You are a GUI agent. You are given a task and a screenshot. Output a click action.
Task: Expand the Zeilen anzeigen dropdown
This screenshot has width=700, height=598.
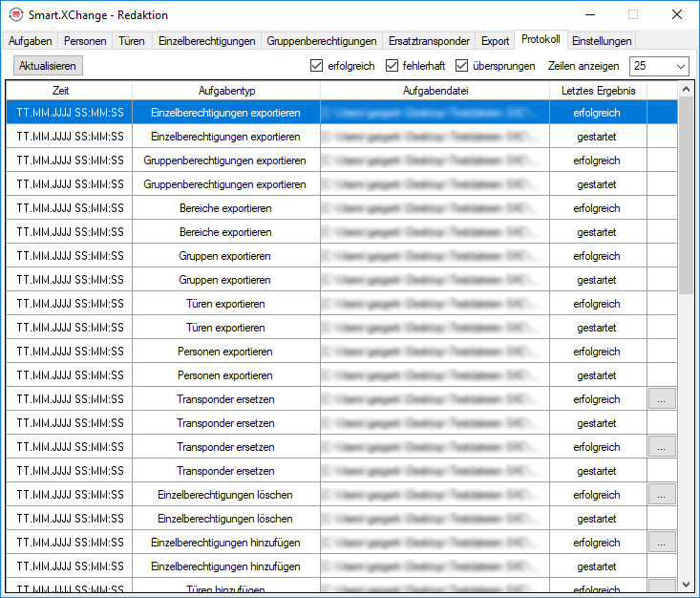pyautogui.click(x=680, y=66)
